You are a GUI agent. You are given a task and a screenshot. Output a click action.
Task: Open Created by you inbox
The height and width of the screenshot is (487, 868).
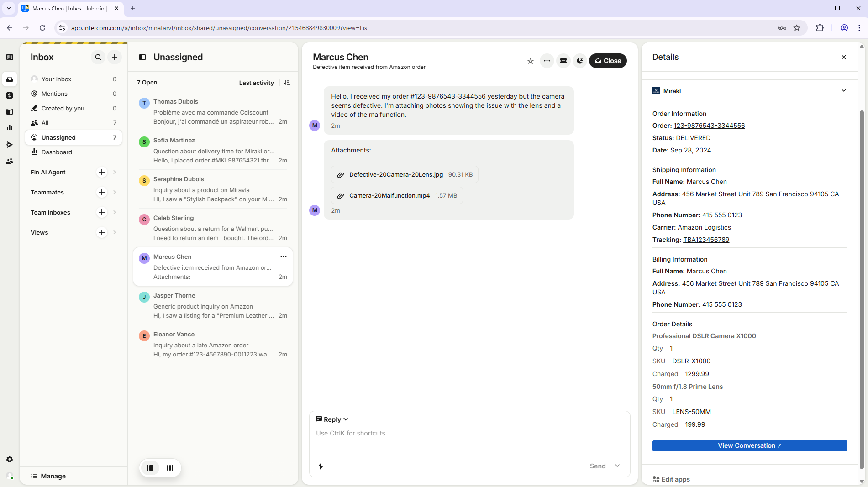[74, 108]
